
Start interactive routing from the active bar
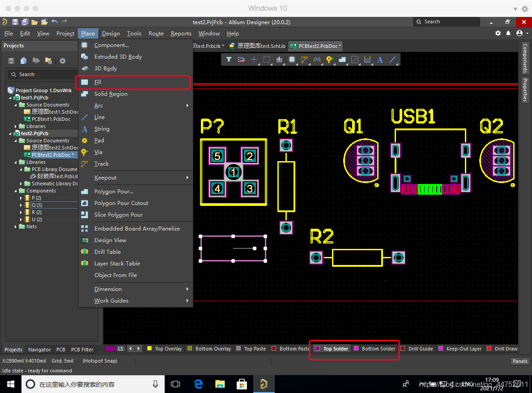(304, 60)
